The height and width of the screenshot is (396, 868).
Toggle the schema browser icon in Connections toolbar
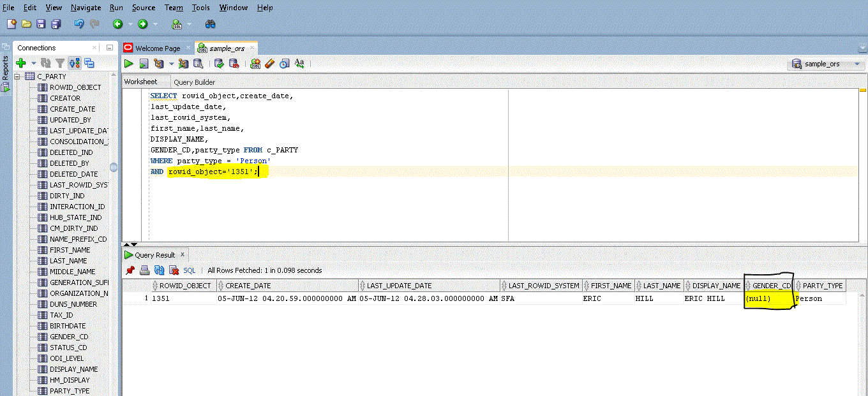tap(75, 62)
